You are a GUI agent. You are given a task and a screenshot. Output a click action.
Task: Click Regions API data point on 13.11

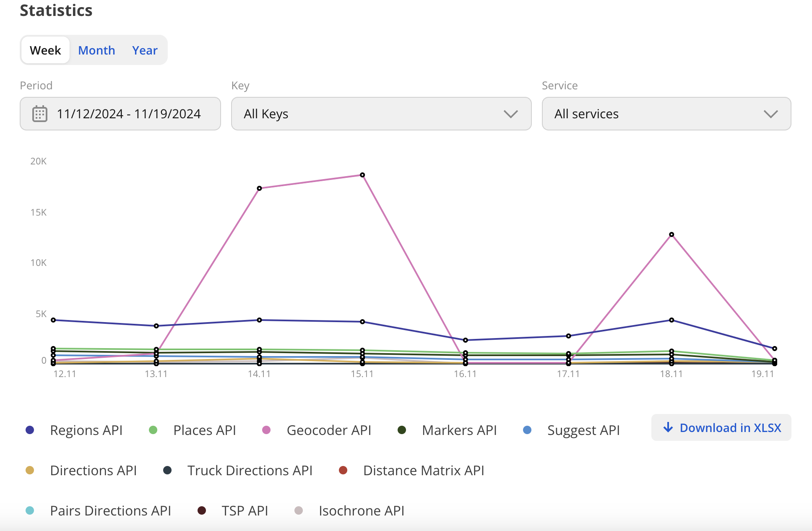(156, 326)
